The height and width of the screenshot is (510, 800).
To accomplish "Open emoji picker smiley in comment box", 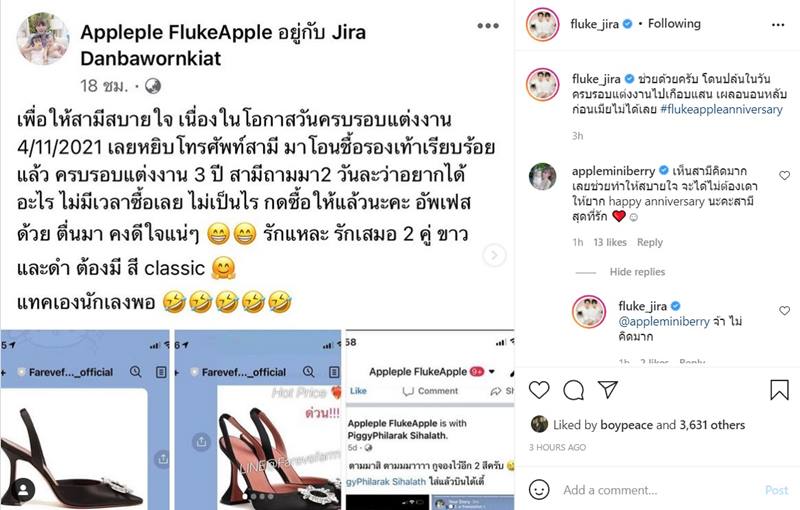I will 539,490.
